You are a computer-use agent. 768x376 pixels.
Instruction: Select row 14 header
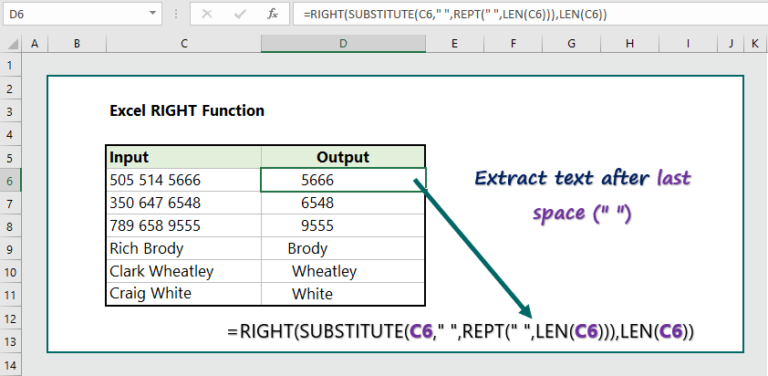click(x=11, y=365)
